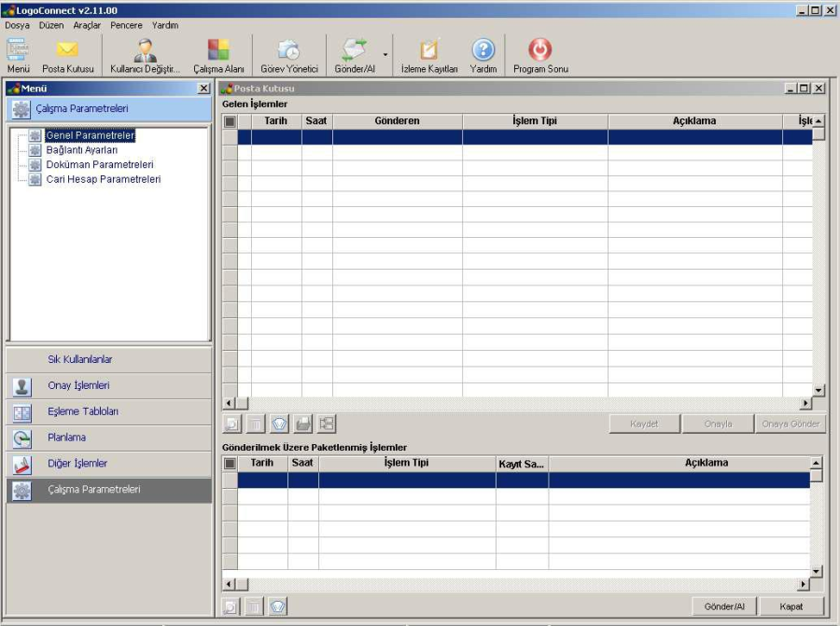The image size is (840, 626).
Task: Click filter icon under Gelen İşlemler
Action: [279, 424]
